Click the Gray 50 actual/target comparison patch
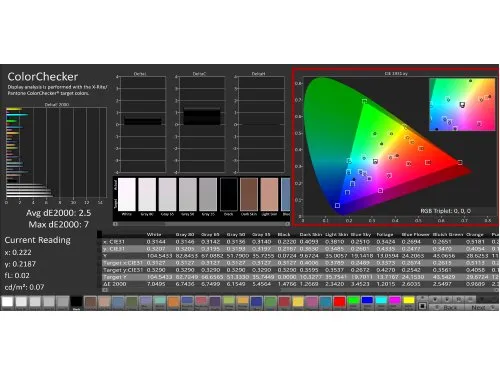This screenshot has height=375, width=500. 188,194
